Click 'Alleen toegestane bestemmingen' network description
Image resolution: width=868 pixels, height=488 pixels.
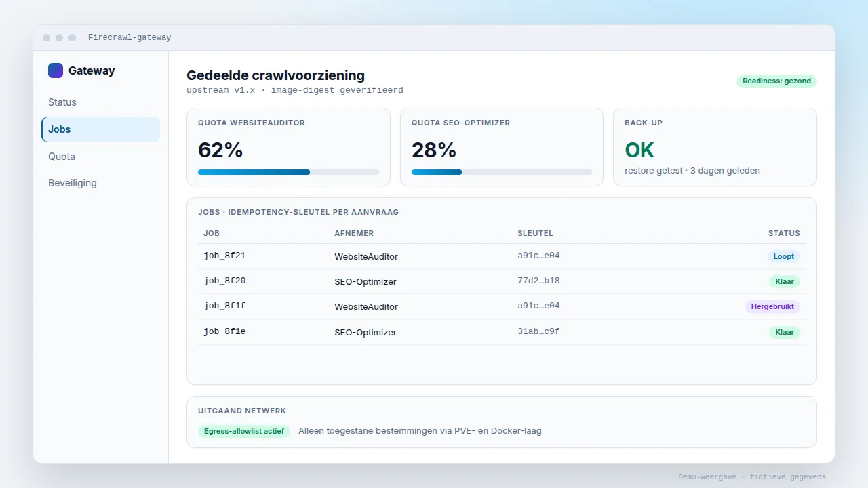pyautogui.click(x=420, y=431)
